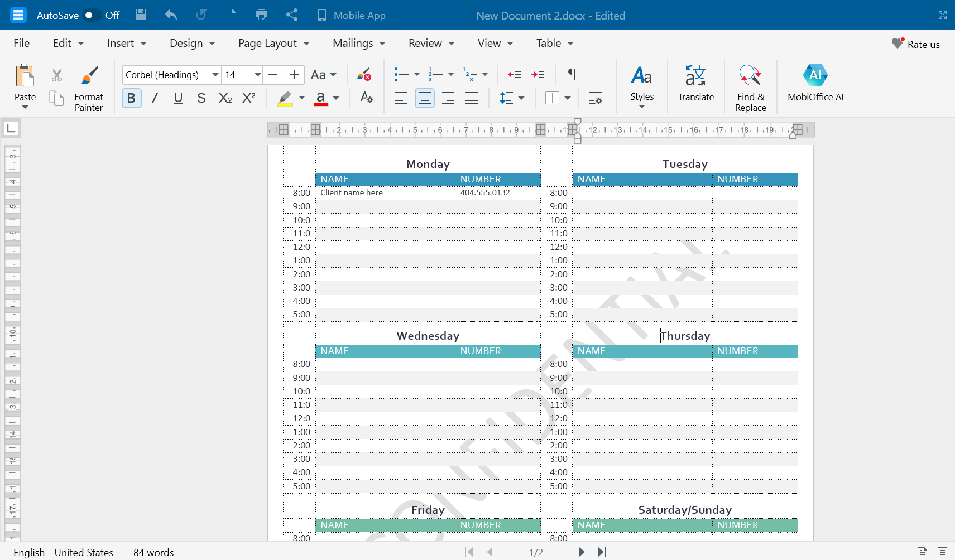
Task: Click the Format Painter icon
Action: 88,75
